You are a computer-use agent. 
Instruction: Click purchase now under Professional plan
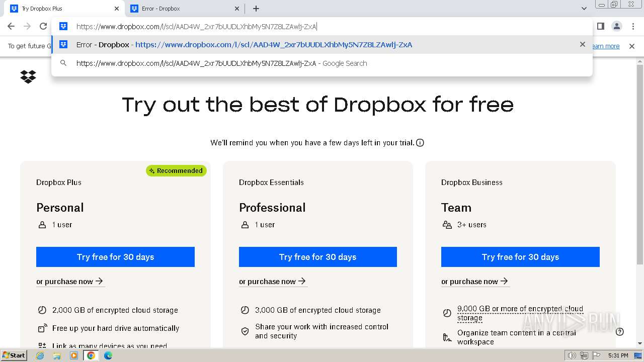[x=272, y=282]
